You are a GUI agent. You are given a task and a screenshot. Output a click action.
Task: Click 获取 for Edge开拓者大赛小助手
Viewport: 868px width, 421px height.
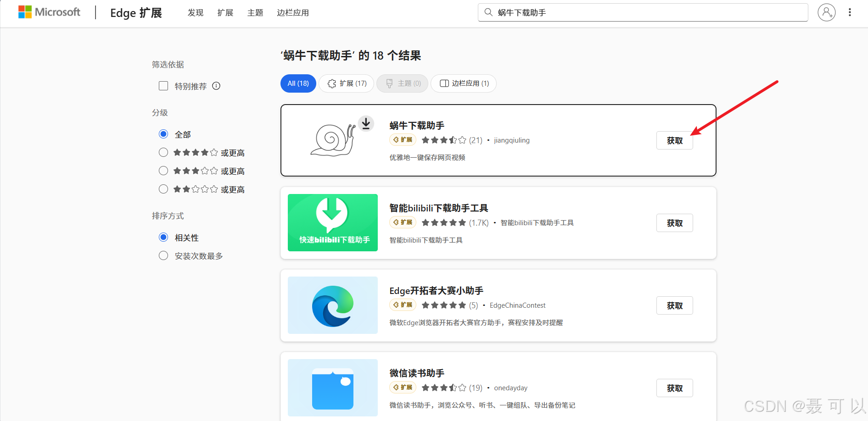pyautogui.click(x=675, y=305)
